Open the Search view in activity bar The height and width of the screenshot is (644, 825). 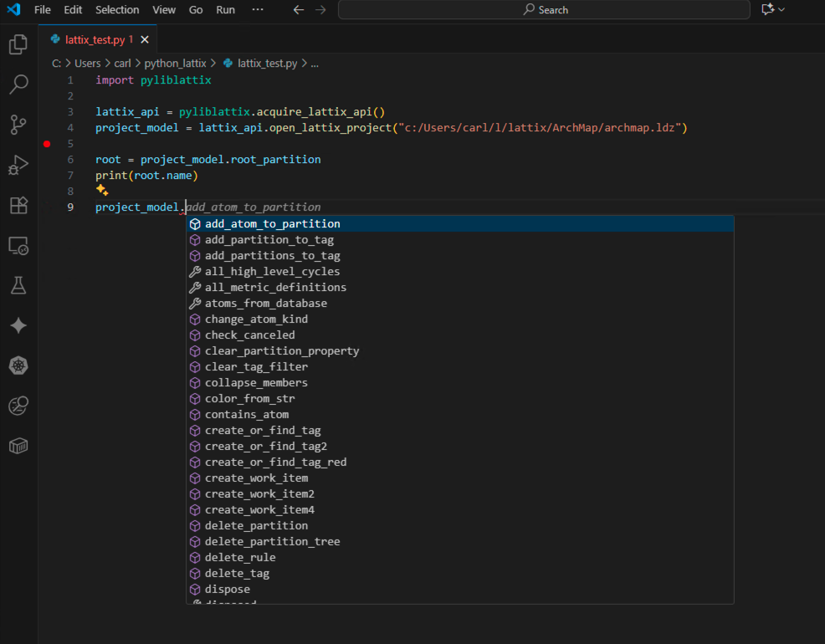(18, 84)
